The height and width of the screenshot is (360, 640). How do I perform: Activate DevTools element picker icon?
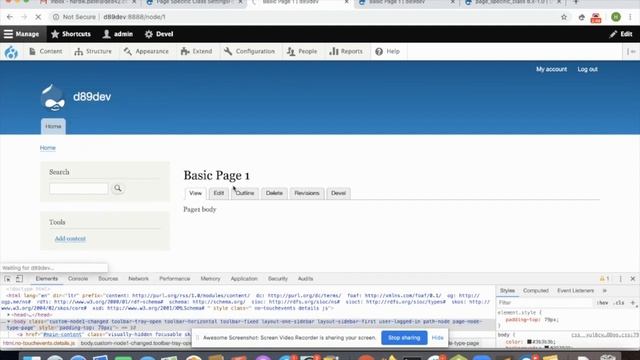(8, 279)
